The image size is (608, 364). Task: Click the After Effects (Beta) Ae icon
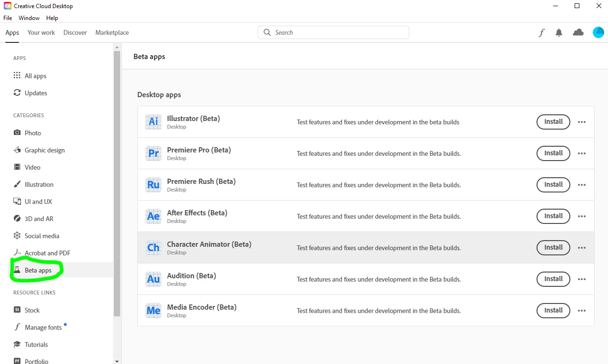153,216
